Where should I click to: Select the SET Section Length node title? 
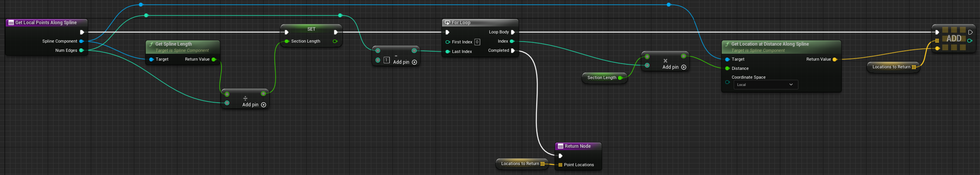(311, 29)
